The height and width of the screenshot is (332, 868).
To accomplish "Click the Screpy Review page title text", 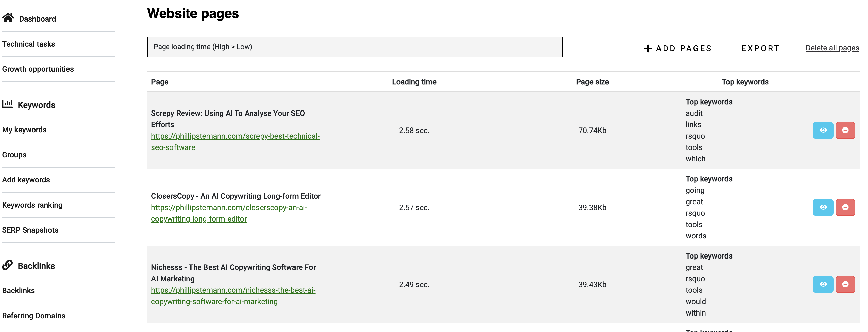I will tap(228, 119).
